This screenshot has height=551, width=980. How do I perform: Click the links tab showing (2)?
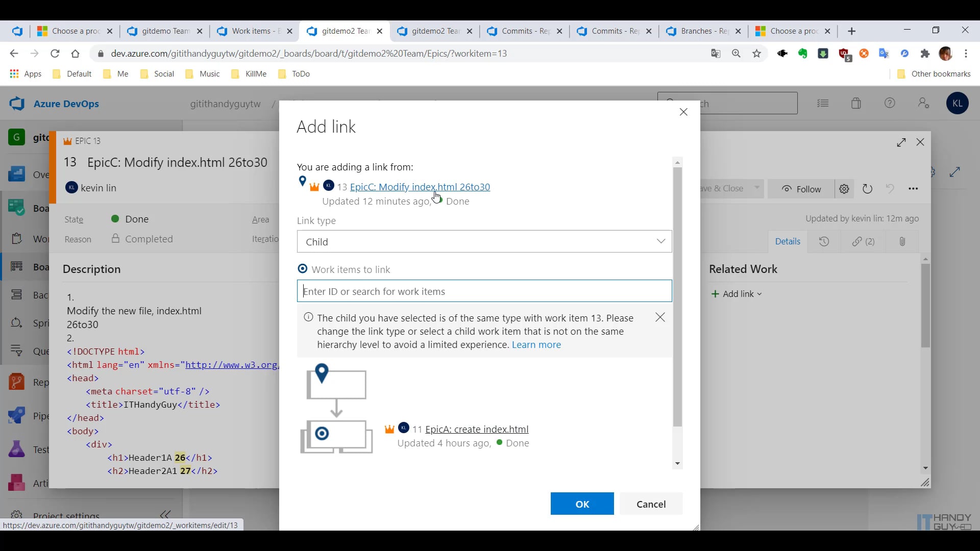coord(863,242)
